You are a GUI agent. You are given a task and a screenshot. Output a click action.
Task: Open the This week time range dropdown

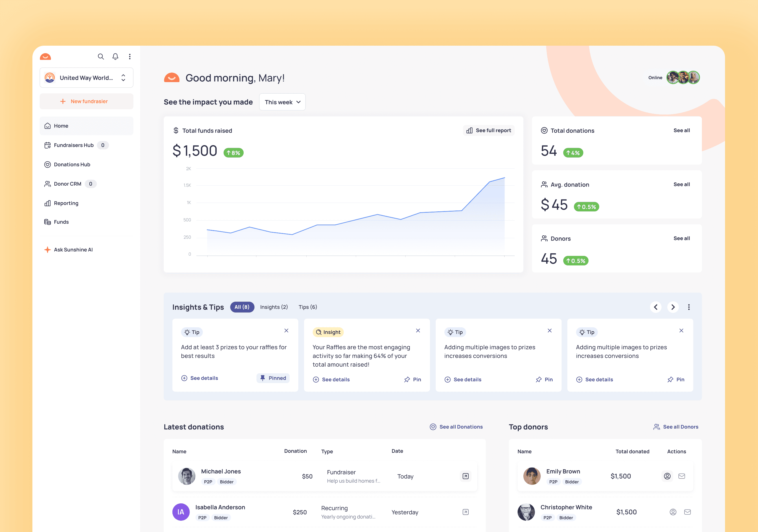coord(282,102)
